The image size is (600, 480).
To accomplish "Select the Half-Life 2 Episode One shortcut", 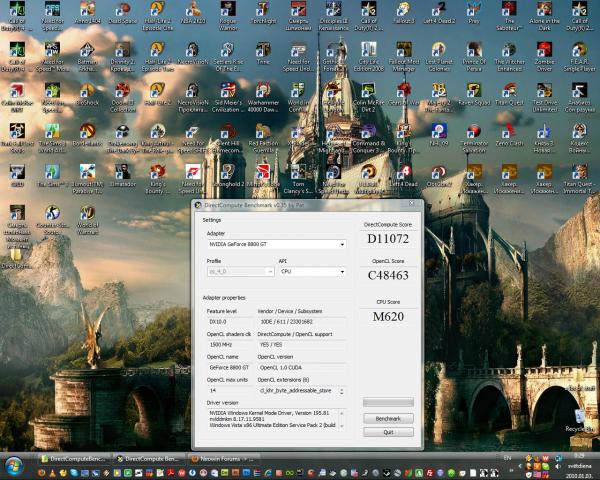I will (158, 16).
